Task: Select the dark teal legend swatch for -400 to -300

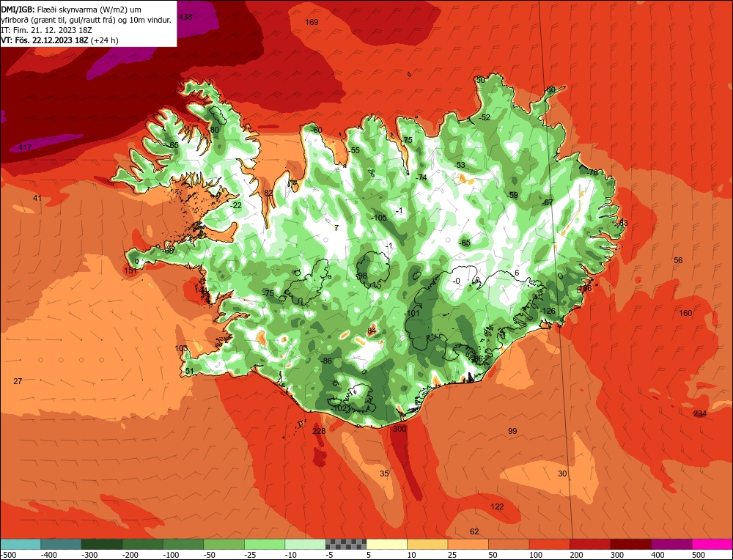Action: (61, 544)
